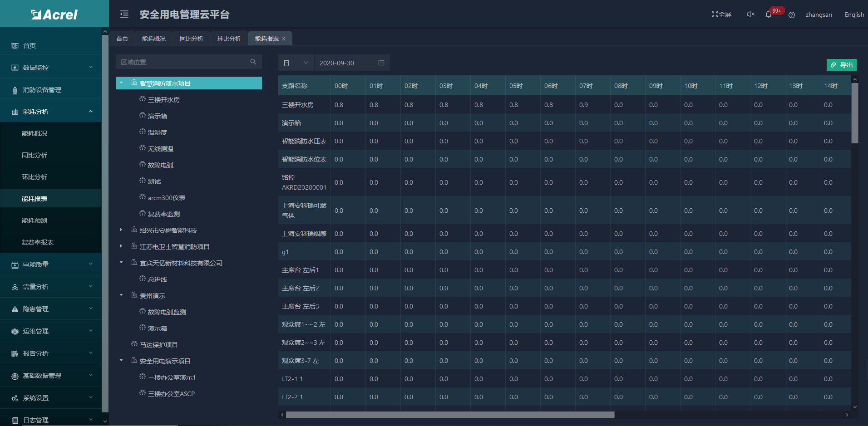Click the 导出 export button
This screenshot has width=868, height=426.
click(841, 65)
